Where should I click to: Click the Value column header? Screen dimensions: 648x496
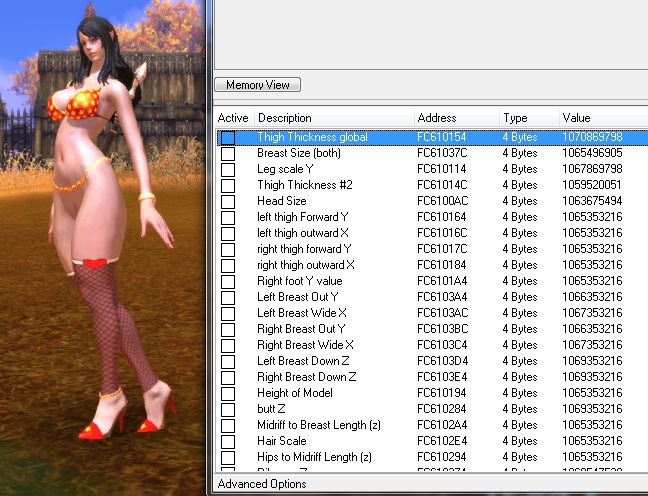[600, 118]
